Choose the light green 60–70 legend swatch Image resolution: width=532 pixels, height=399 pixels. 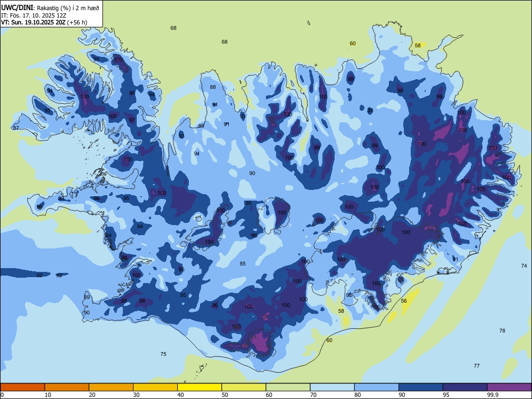click(x=288, y=387)
